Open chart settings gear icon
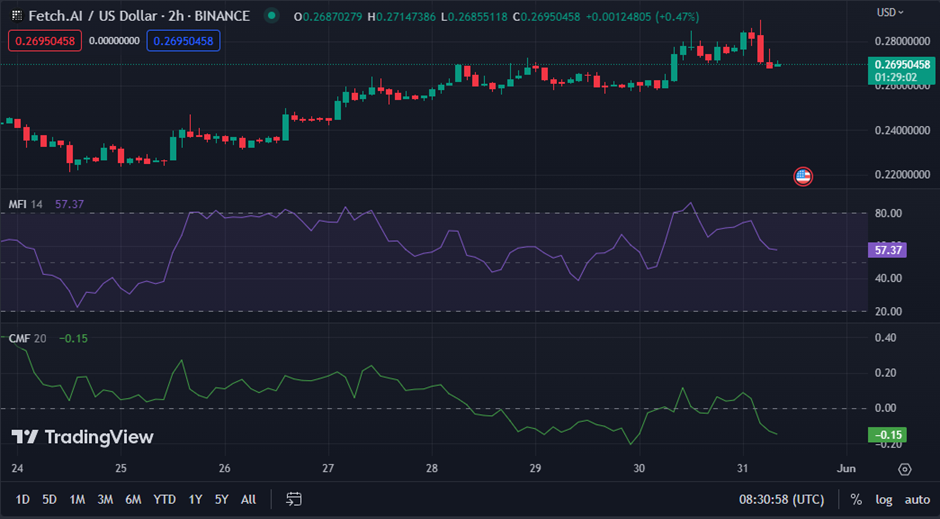Image resolution: width=940 pixels, height=519 pixels. (x=905, y=469)
